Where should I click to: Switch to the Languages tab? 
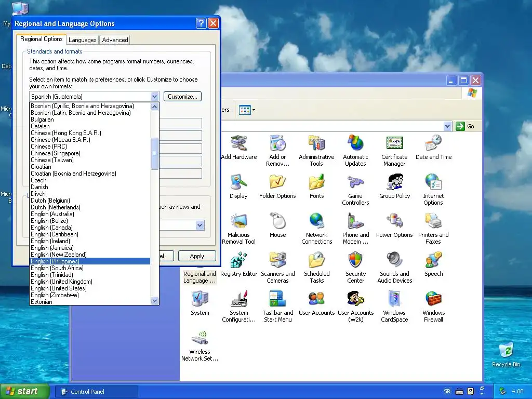click(83, 39)
